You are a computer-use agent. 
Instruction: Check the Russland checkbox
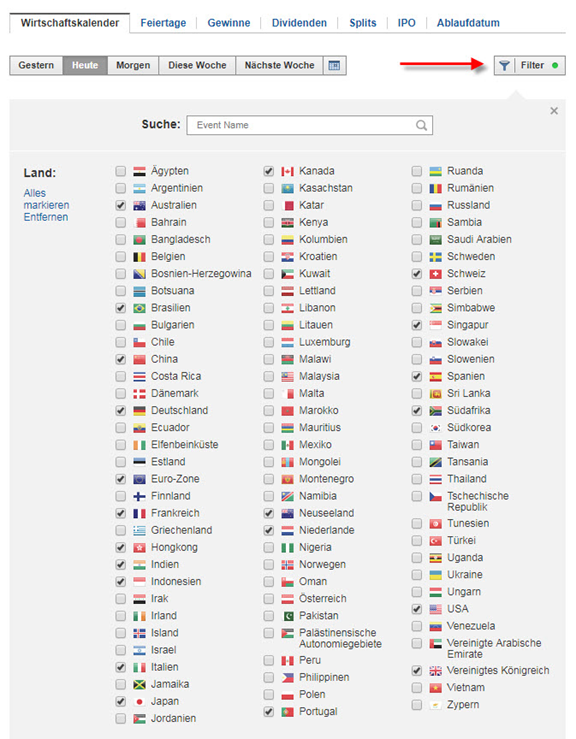click(x=417, y=205)
